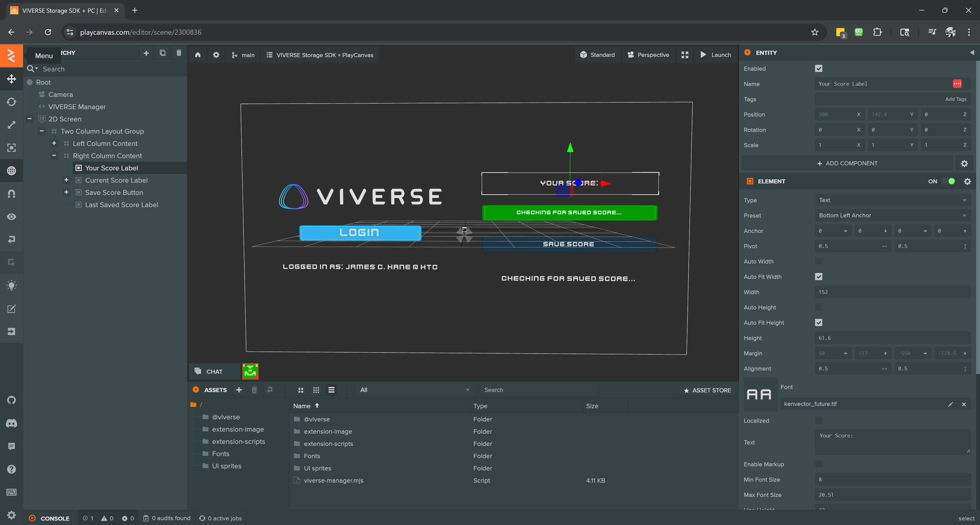Click the home icon in the viewport toolbar

coord(198,55)
